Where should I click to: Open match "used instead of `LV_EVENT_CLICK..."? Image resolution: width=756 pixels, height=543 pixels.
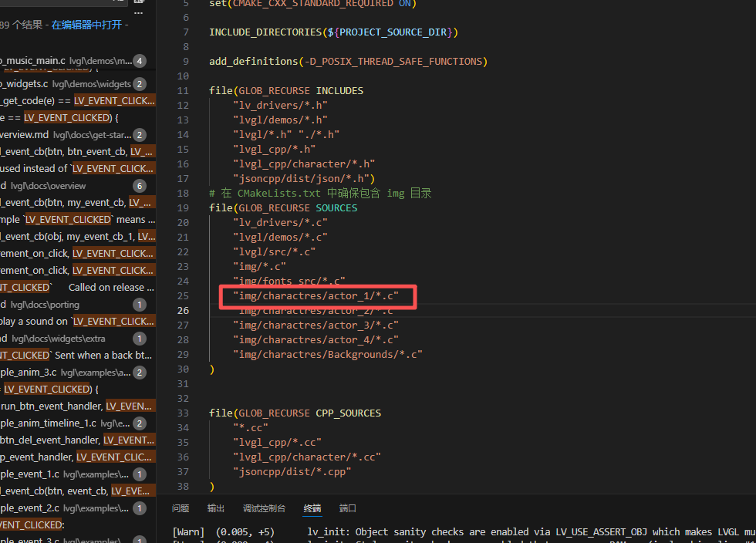tap(78, 169)
